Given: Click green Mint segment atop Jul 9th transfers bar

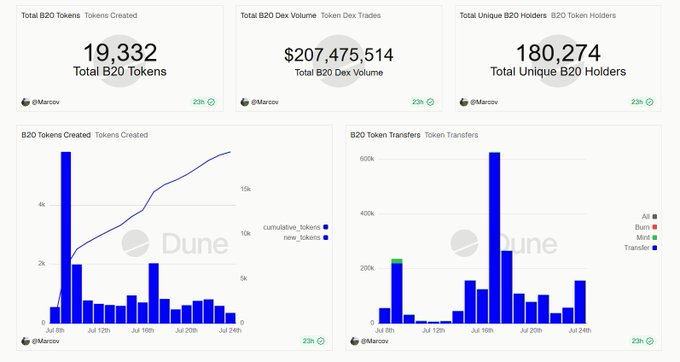Looking at the screenshot, I should pos(397,261).
